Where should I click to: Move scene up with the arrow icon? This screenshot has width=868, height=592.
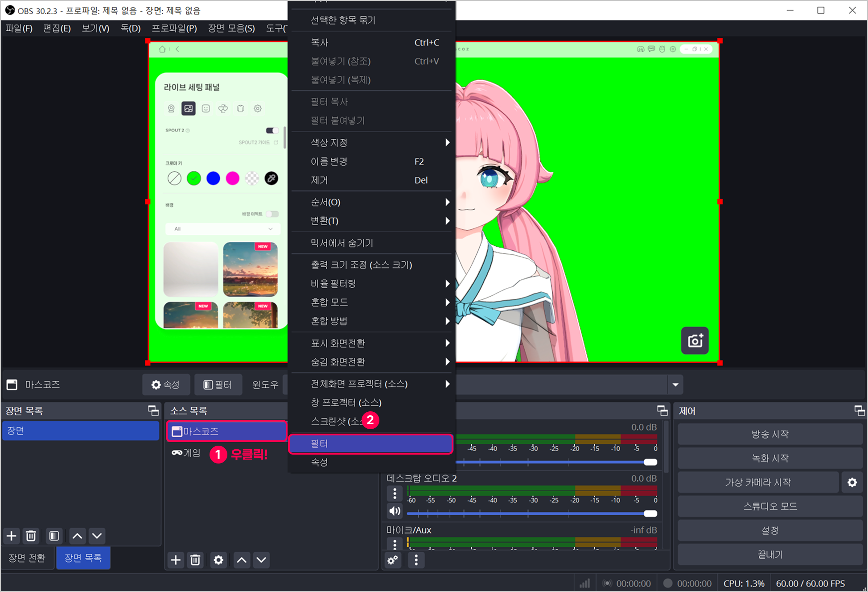pos(78,535)
